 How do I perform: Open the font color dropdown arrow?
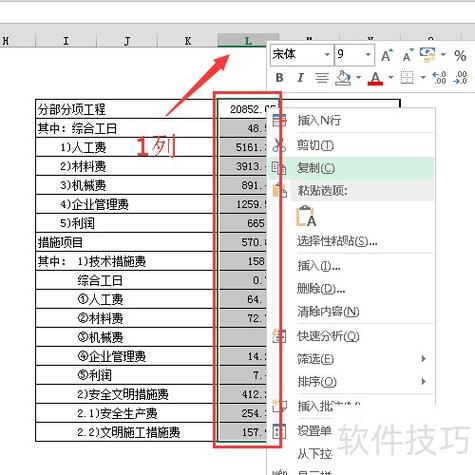point(391,78)
